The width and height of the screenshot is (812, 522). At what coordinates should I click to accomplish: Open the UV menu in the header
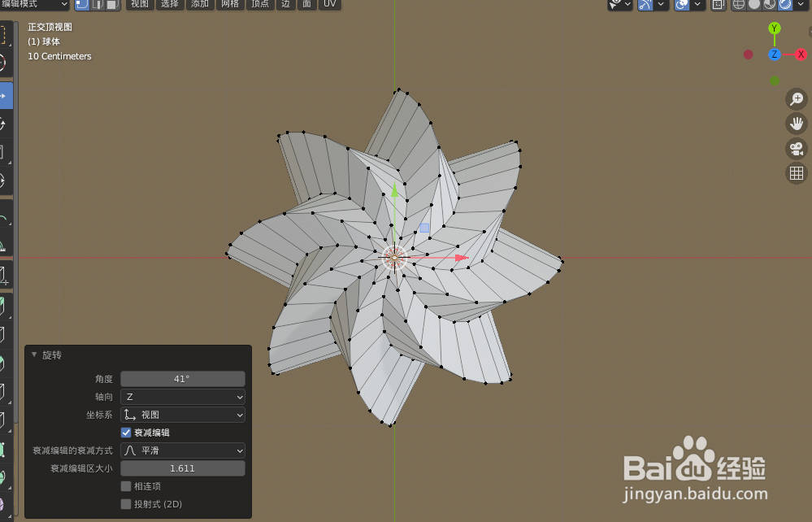329,4
